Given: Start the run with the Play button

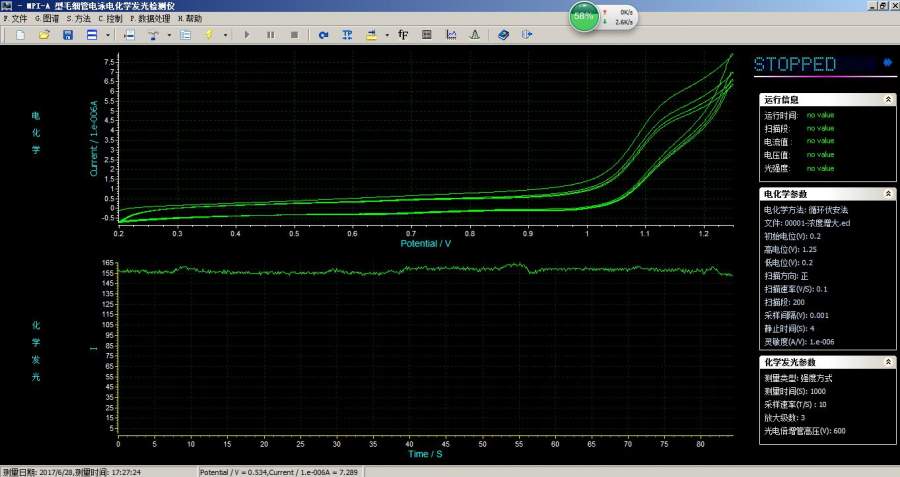Looking at the screenshot, I should [x=247, y=35].
